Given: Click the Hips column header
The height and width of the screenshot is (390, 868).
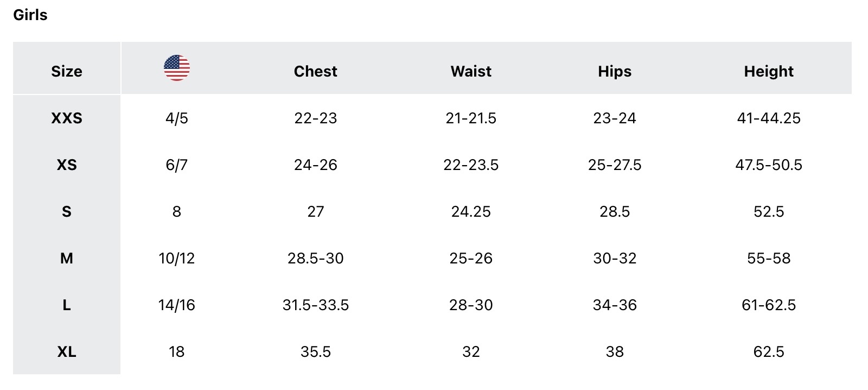Looking at the screenshot, I should [615, 71].
